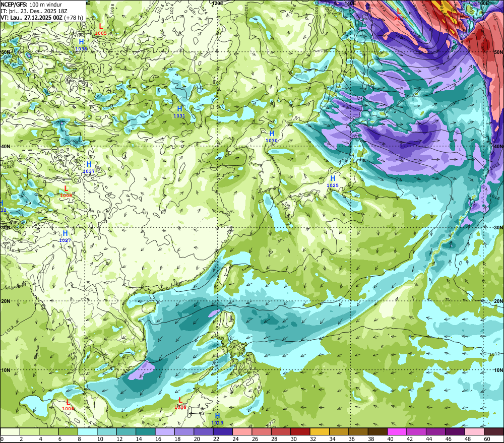Click the 120E longitude label
The height and width of the screenshot is (443, 504).
(218, 3)
